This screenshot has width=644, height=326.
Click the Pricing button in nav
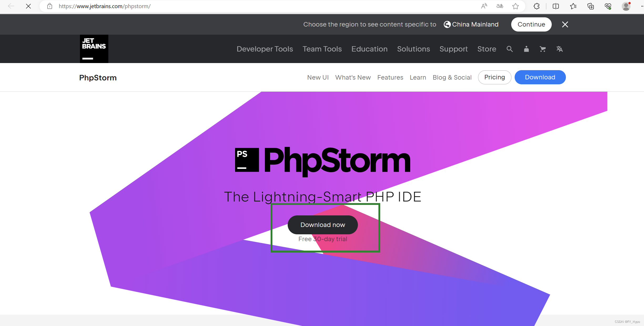[x=495, y=77]
